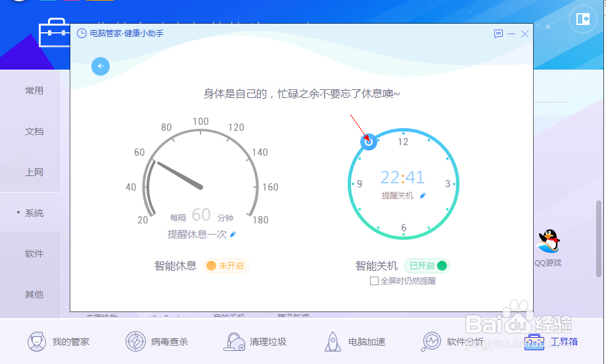Click the toolbox window vertical scrollbar
Image resolution: width=606 pixels, height=364 pixels.
pos(599,239)
